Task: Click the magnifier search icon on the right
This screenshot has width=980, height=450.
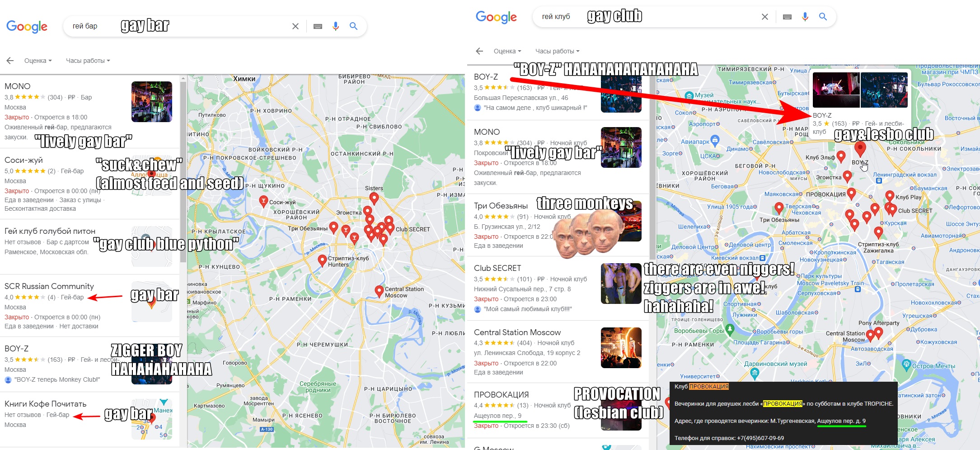Action: click(x=823, y=17)
